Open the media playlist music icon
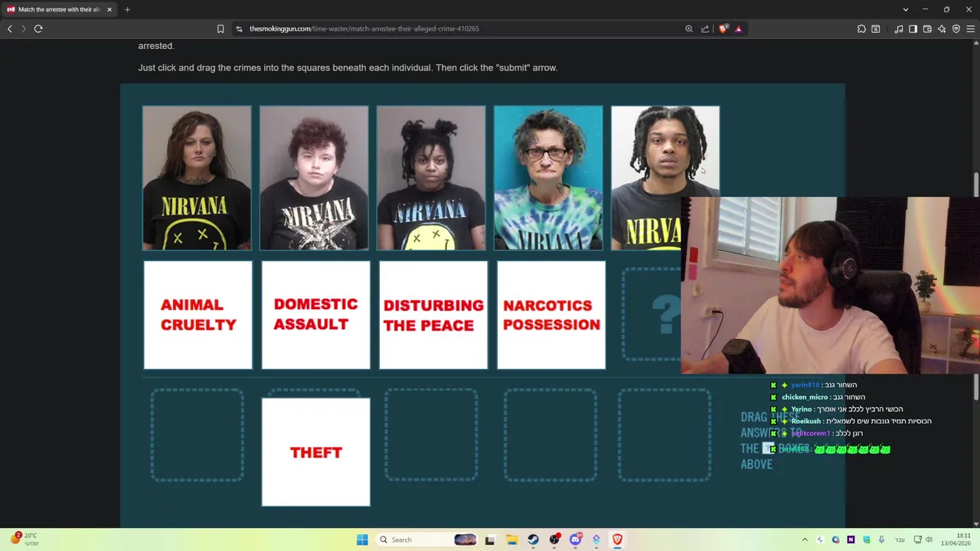980x551 pixels. (899, 28)
